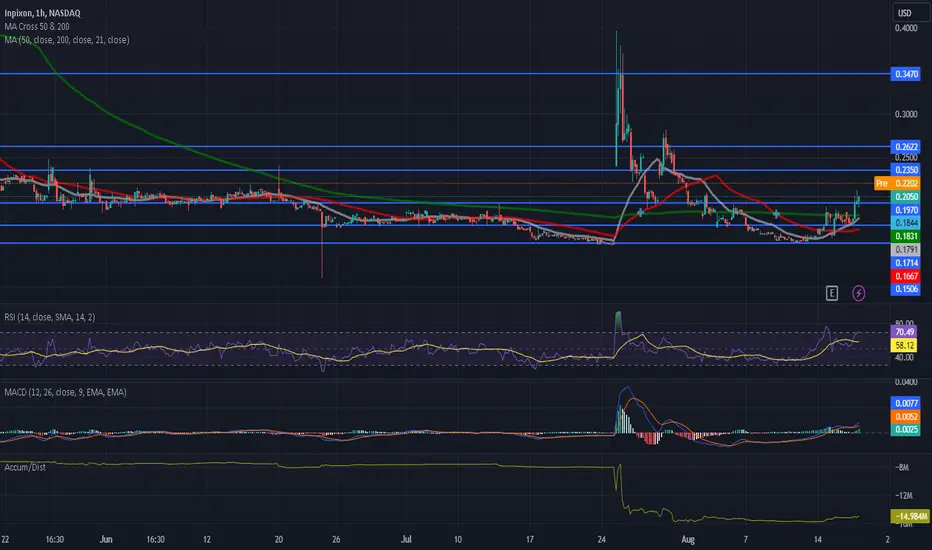Click the 20 date label on time axis
Screen dimensions: 932x550
(279, 539)
